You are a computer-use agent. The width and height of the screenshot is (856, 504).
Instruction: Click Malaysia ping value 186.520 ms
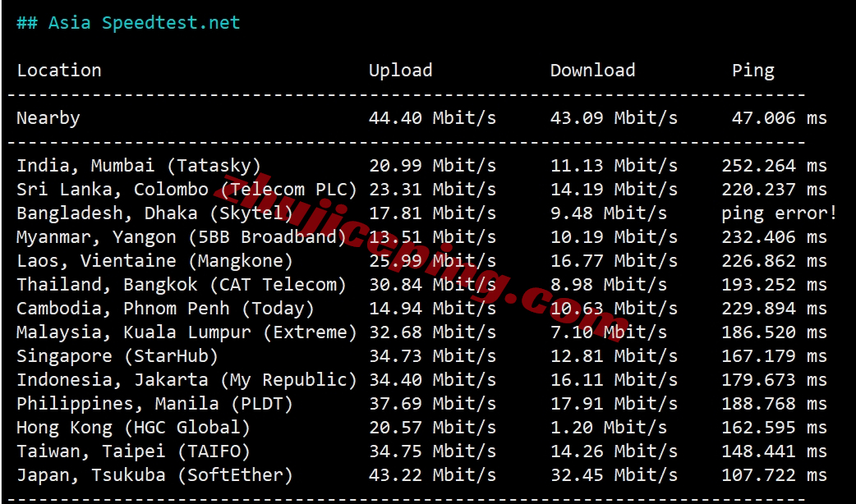point(774,332)
